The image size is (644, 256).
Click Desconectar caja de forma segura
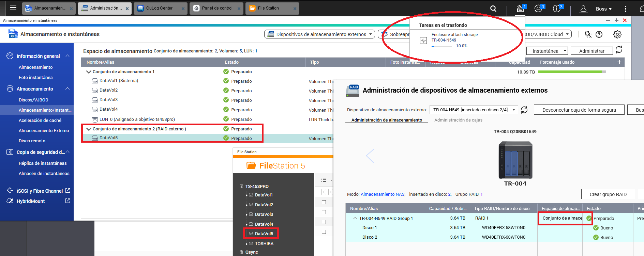click(x=579, y=110)
